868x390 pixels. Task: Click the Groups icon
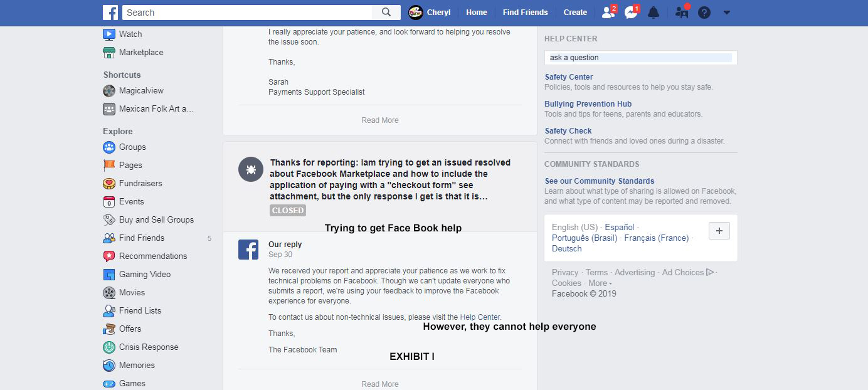click(x=109, y=147)
